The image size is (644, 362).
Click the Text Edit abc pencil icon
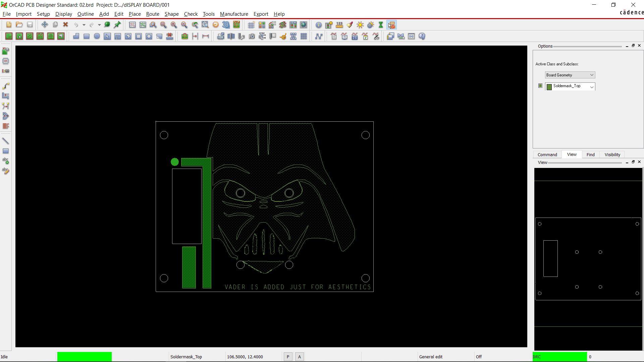(6, 171)
